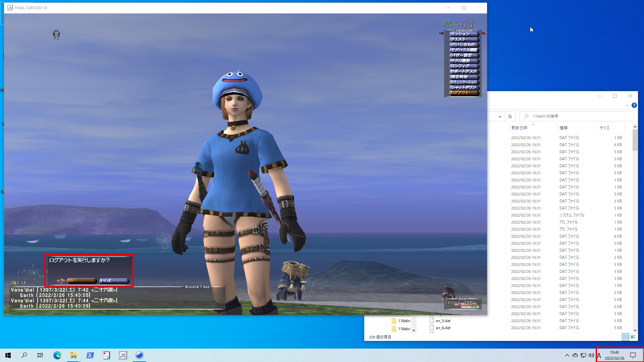Viewport: 644px width, 362px height.
Task: Open the クエスト command
Action: tap(464, 39)
